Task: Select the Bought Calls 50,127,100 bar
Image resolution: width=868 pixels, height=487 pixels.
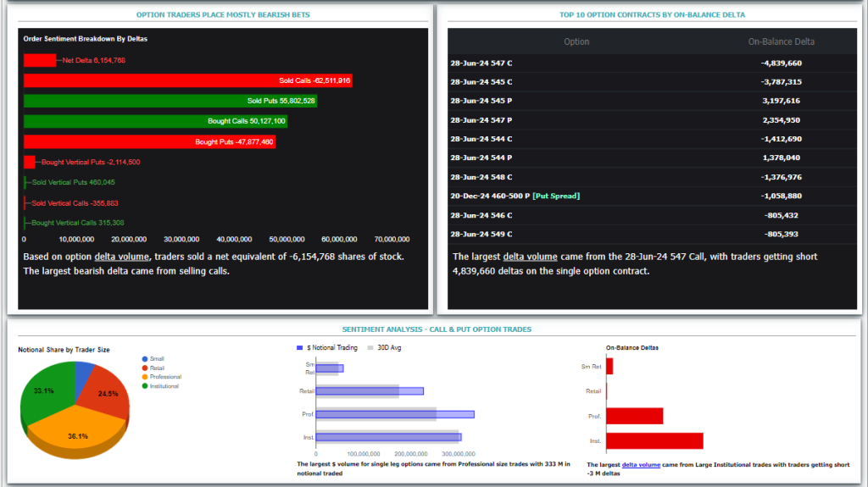Action: 156,121
